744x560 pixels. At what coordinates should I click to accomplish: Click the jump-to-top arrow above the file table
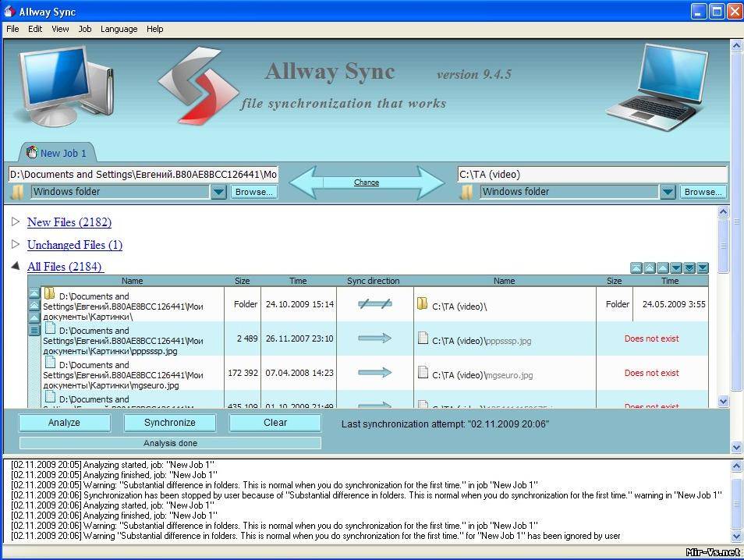(x=636, y=268)
